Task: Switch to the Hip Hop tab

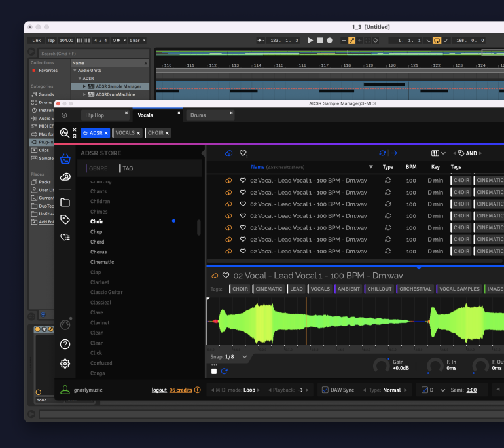Action: pos(95,115)
